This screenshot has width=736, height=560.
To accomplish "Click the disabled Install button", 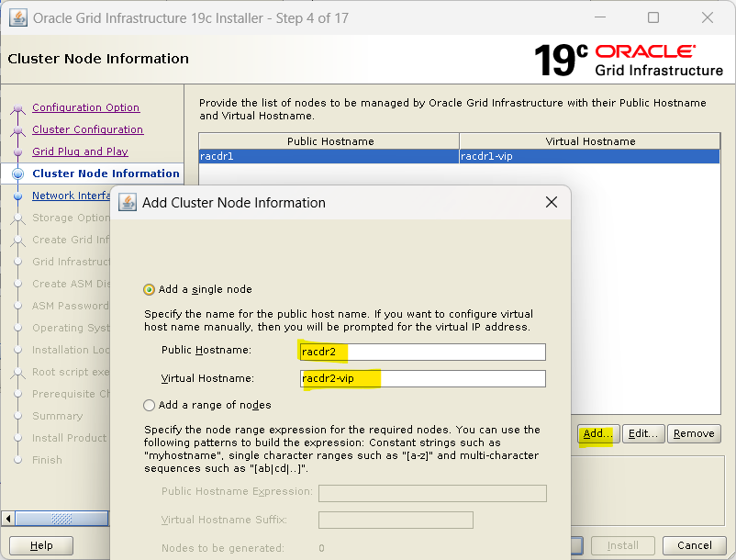I will (623, 545).
